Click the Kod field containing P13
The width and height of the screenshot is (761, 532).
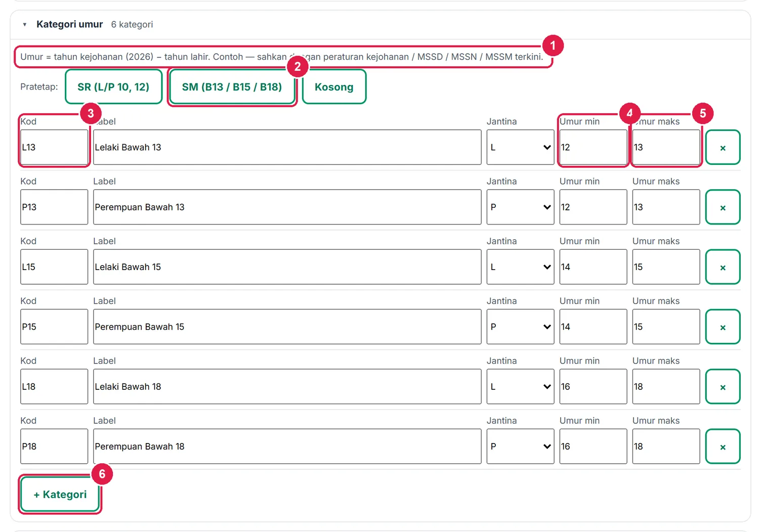[x=54, y=207]
